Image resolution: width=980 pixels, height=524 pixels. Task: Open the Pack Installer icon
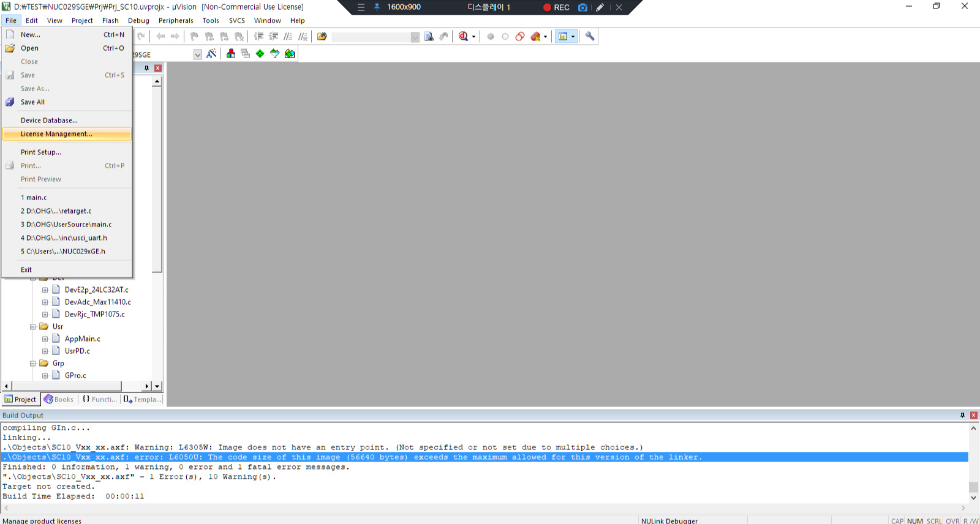290,54
